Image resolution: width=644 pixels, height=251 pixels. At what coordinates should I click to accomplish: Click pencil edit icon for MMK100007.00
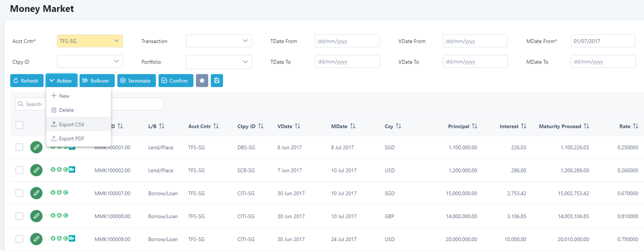click(x=36, y=193)
